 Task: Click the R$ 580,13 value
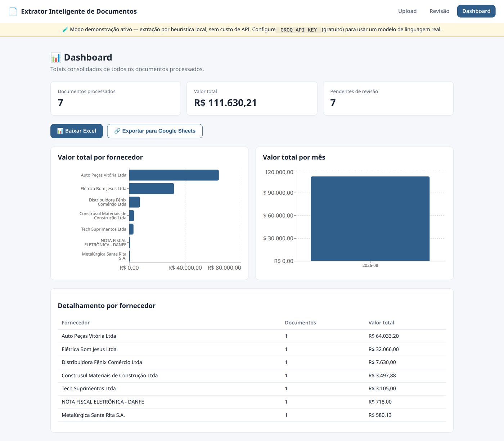pyautogui.click(x=380, y=415)
